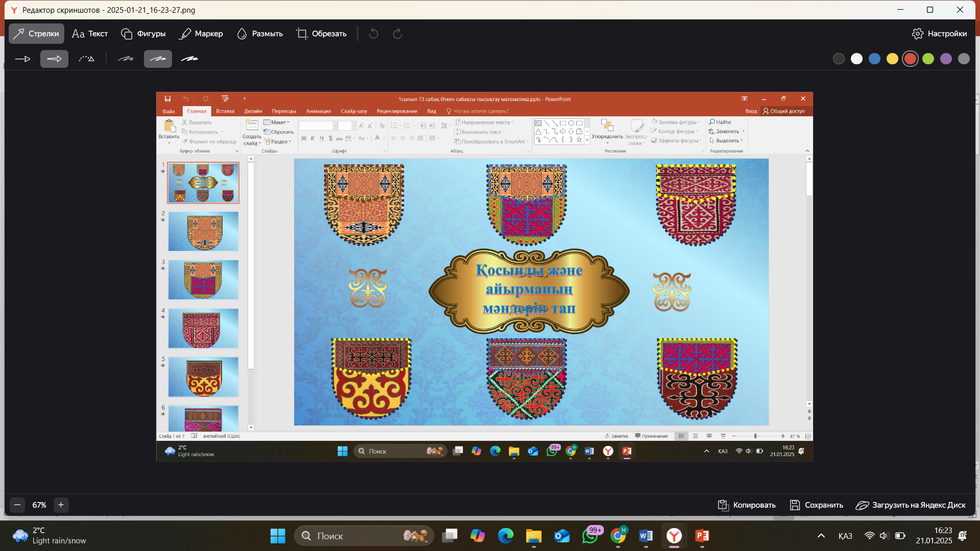Select the dotted arrow style

[x=86, y=59]
